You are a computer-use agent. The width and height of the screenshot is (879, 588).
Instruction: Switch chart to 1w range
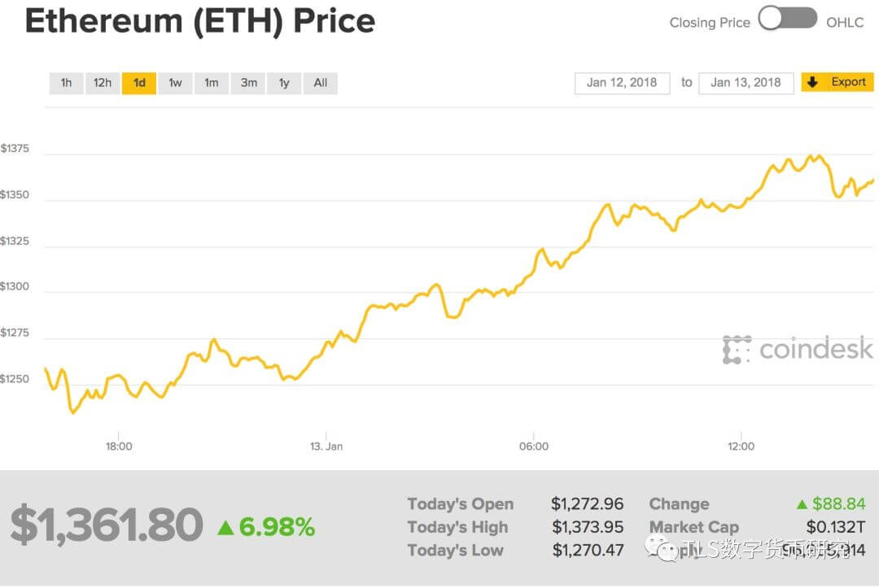click(175, 83)
